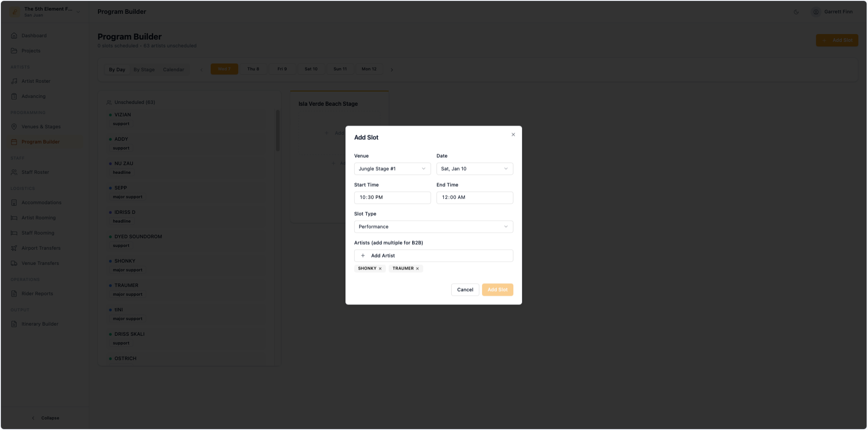868x430 pixels.
Task: Open the Venue dropdown showing Jungle Stage #1
Action: (x=392, y=169)
